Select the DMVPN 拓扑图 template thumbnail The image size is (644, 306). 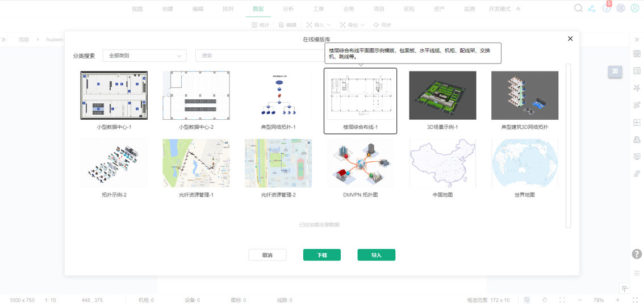[x=360, y=163]
